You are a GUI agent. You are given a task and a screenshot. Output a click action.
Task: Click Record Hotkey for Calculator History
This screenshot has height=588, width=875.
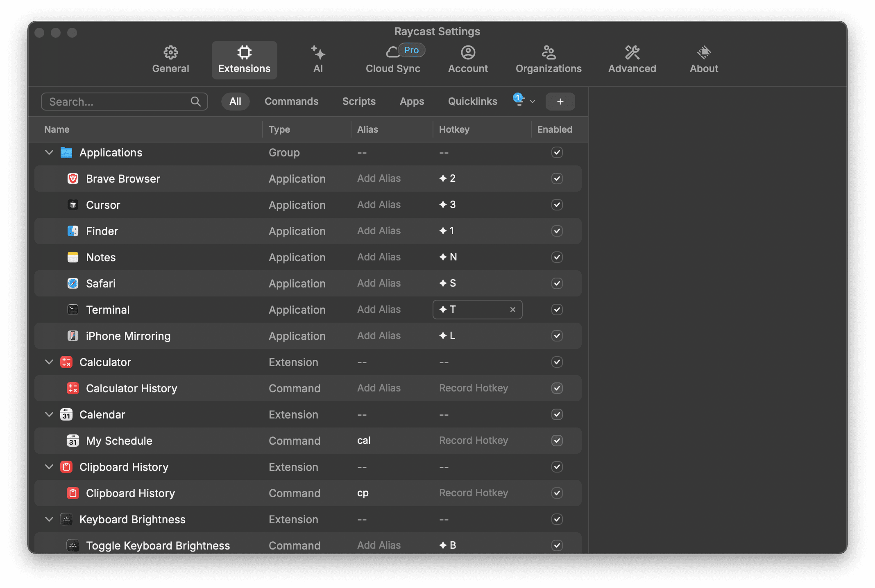474,388
